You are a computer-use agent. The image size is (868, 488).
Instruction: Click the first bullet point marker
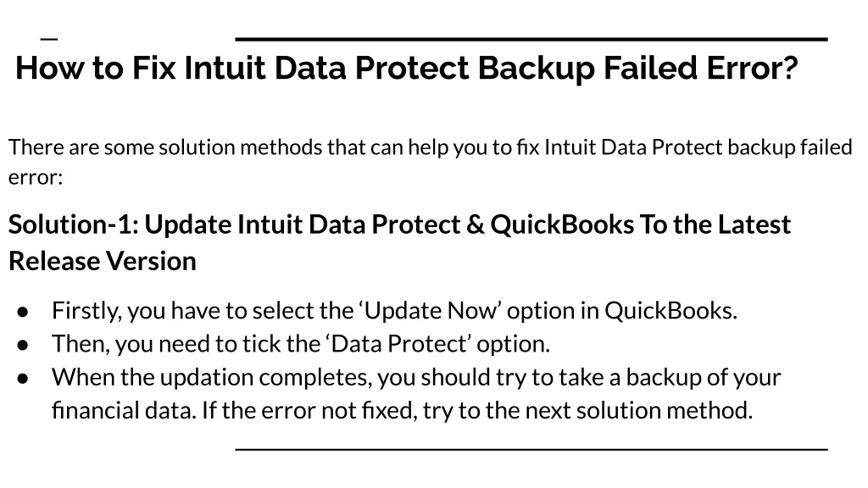[x=23, y=312]
